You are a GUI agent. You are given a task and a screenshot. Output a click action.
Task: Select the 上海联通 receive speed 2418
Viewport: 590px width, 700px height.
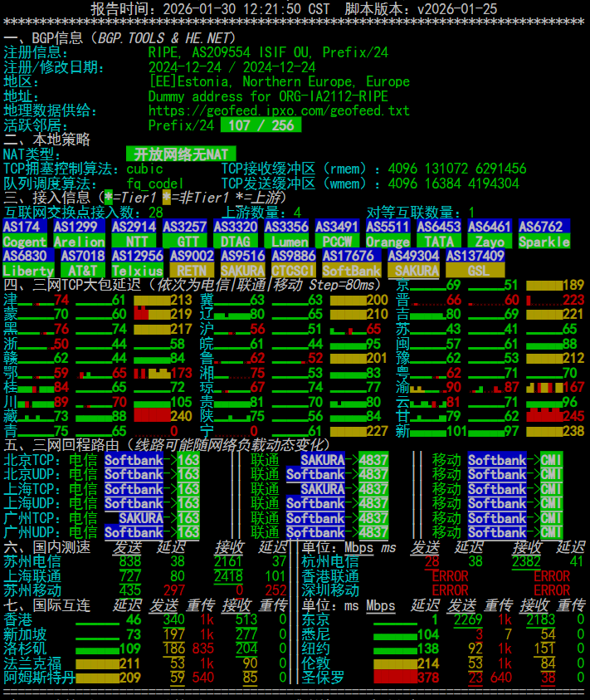point(228,576)
